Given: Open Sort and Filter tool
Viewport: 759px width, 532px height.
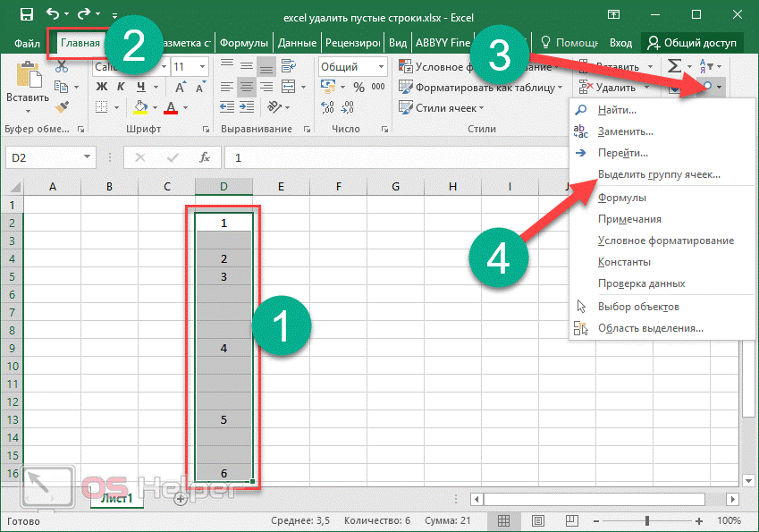Looking at the screenshot, I should [x=705, y=66].
